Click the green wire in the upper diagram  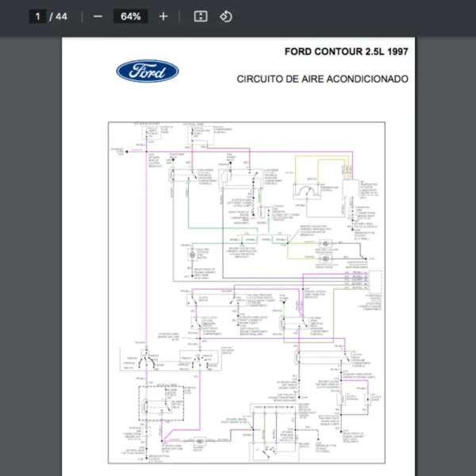tap(187, 214)
